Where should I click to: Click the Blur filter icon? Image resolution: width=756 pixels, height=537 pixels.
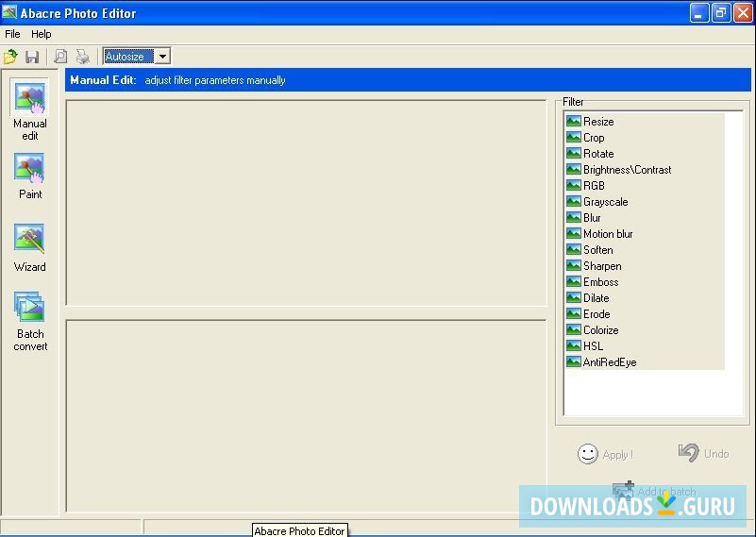pos(573,217)
